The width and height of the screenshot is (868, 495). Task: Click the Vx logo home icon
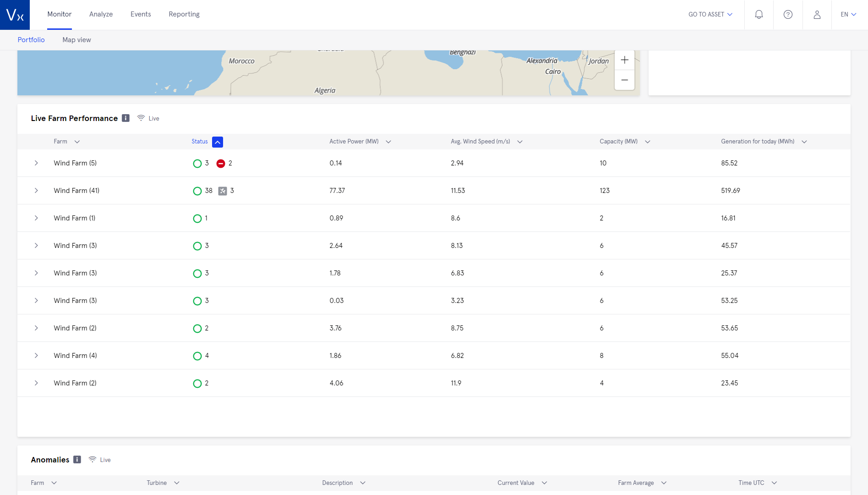15,15
